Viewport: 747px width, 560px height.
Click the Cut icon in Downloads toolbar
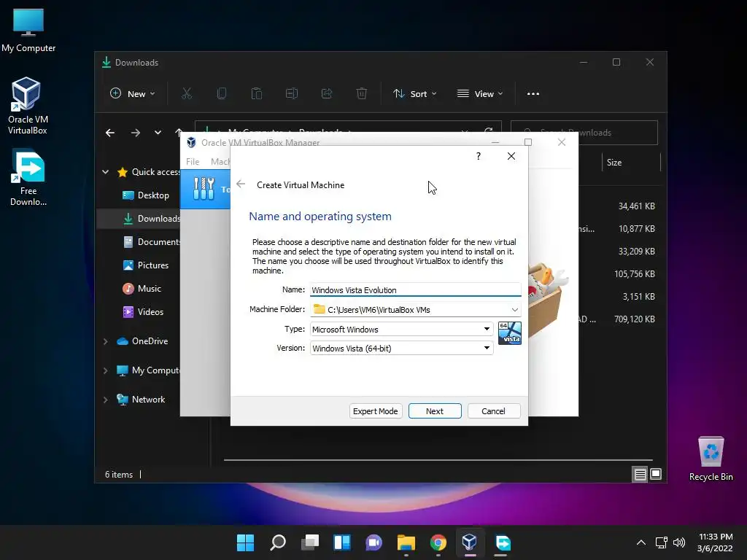click(187, 94)
